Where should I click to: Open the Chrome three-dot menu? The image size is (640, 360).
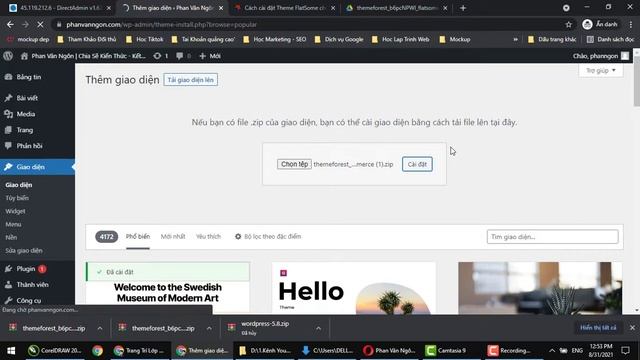[631, 25]
